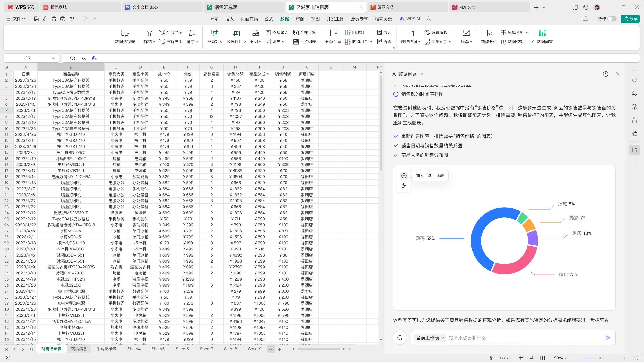Open AI Data Q&A (AI 数据问答) in ribbon
The width and height of the screenshot is (644, 362).
542,36
